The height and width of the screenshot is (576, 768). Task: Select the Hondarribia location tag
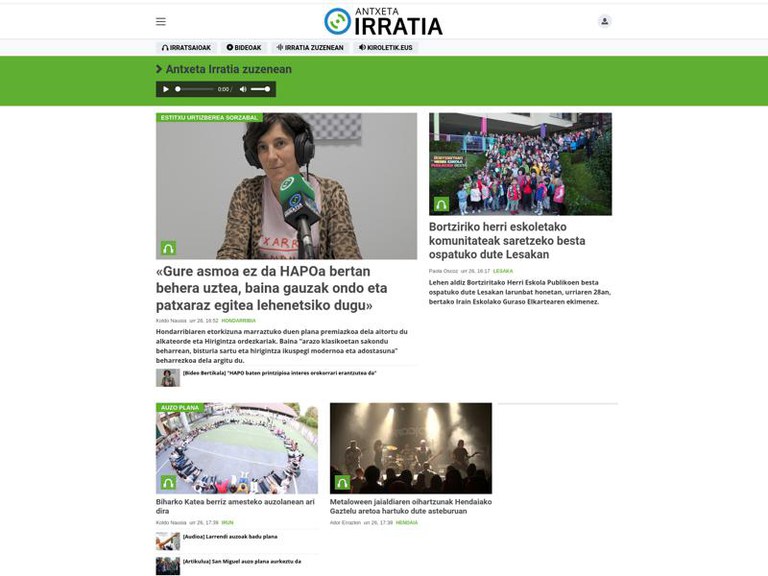[238, 321]
